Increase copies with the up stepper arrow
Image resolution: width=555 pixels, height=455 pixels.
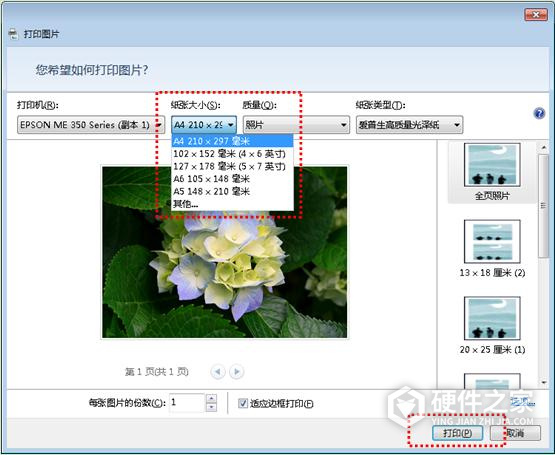[211, 398]
